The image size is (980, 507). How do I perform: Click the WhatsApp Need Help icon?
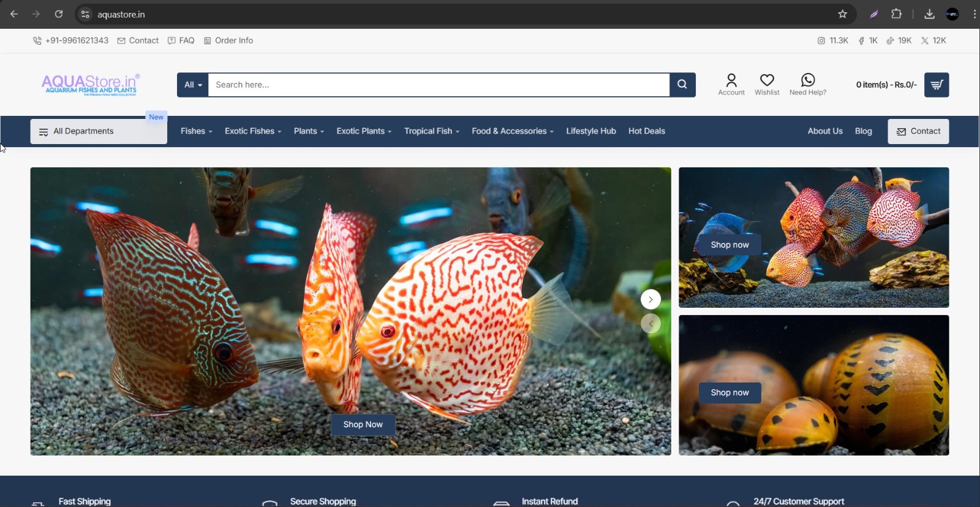(x=808, y=80)
